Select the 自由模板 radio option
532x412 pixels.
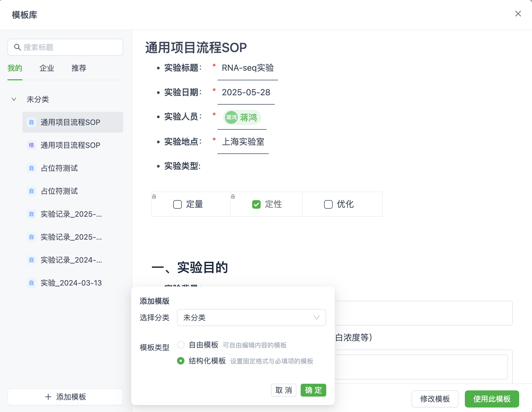point(181,345)
